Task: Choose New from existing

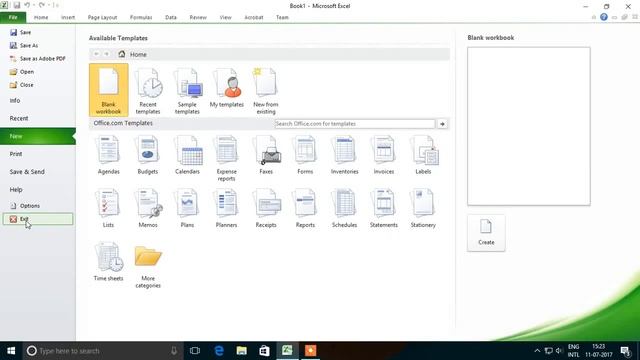Action: coord(266,91)
